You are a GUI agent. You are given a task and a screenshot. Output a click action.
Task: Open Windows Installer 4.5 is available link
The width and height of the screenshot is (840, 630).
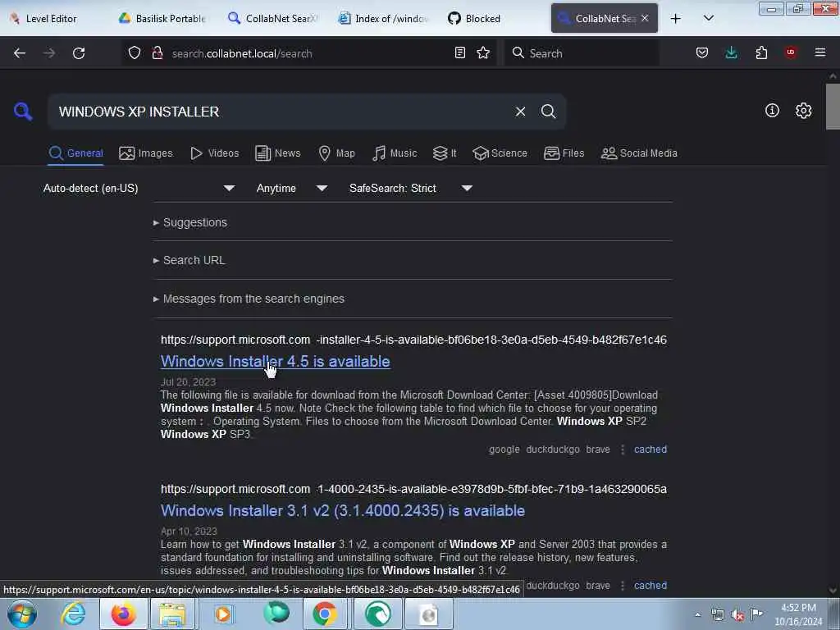click(276, 362)
